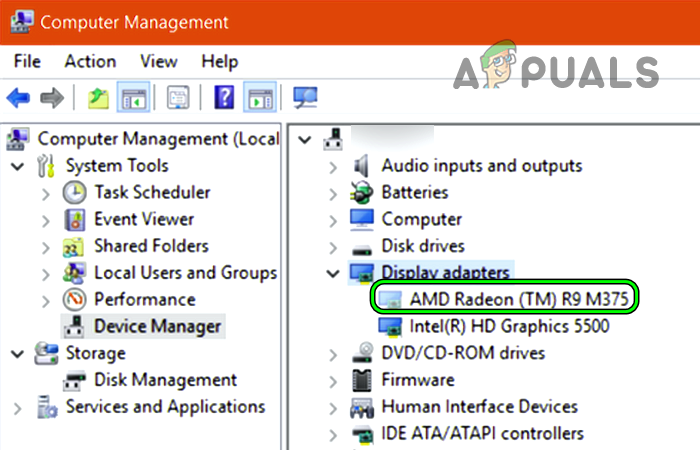Click the Shared Folders icon
Screen dimensions: 700x450
(x=73, y=247)
